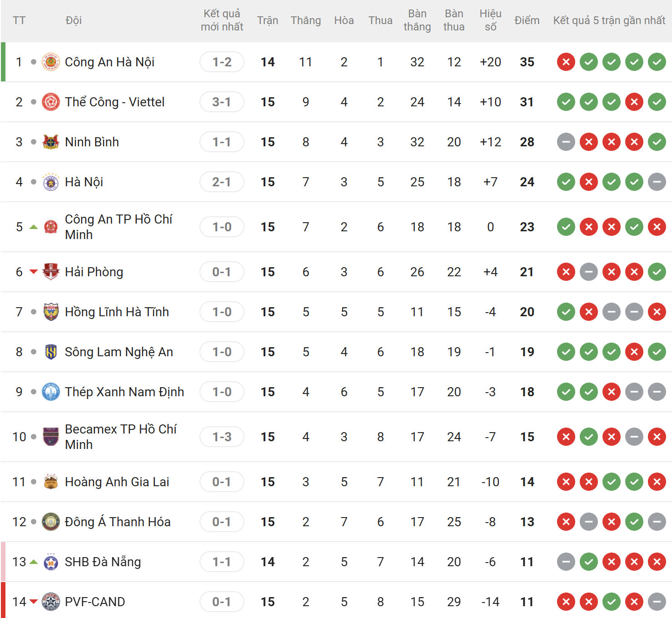Click Công An Hà Nội's first red loss icon
672x618 pixels.
[x=566, y=62]
